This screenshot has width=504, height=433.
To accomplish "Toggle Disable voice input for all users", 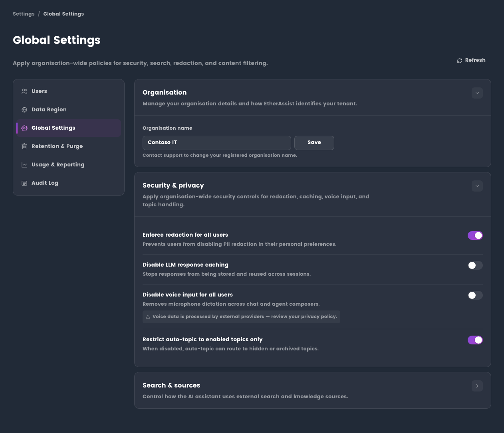I will (475, 295).
